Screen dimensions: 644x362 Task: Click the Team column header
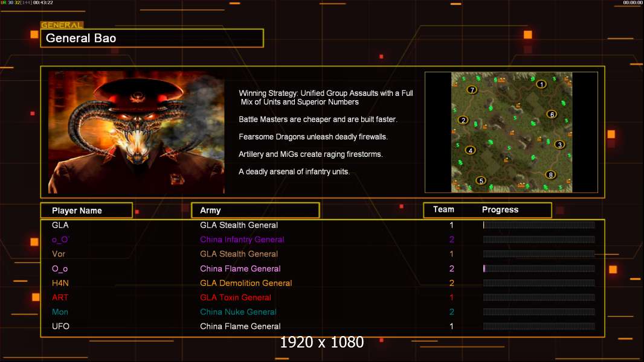pyautogui.click(x=443, y=209)
